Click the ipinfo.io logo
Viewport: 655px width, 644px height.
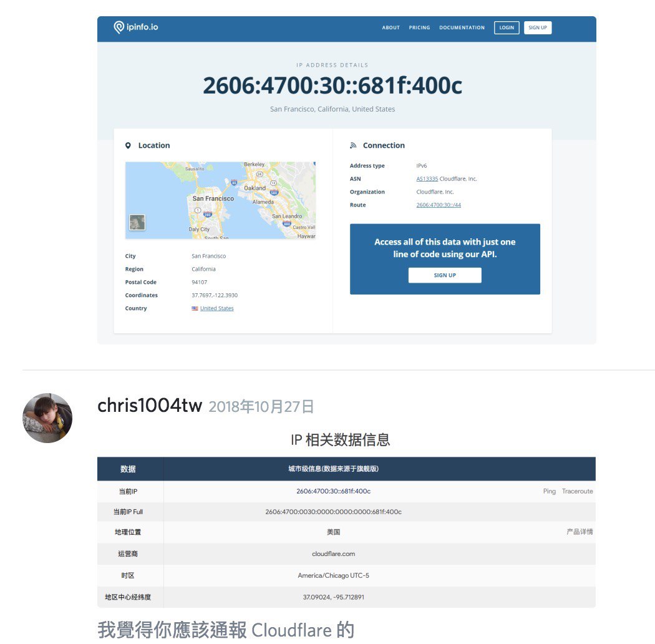click(136, 27)
